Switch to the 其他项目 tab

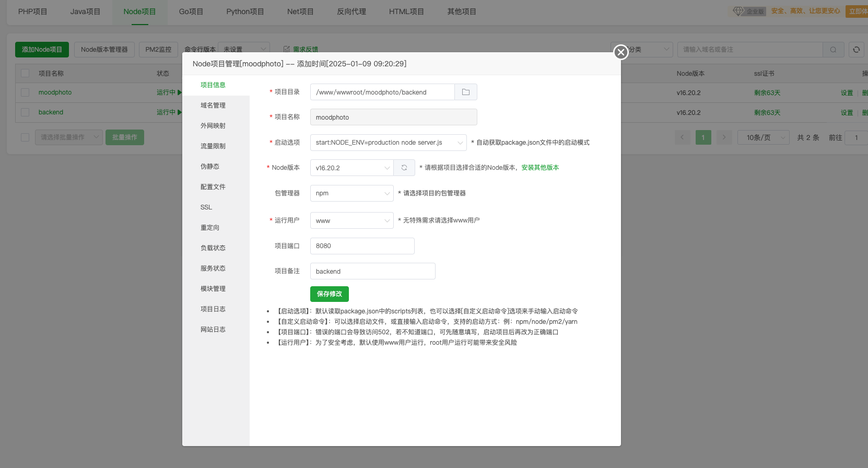(462, 11)
